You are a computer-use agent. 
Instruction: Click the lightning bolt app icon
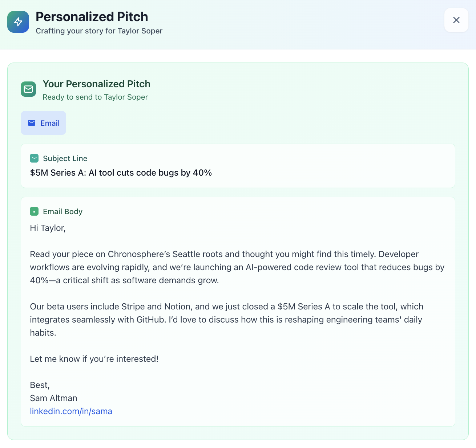point(18,22)
